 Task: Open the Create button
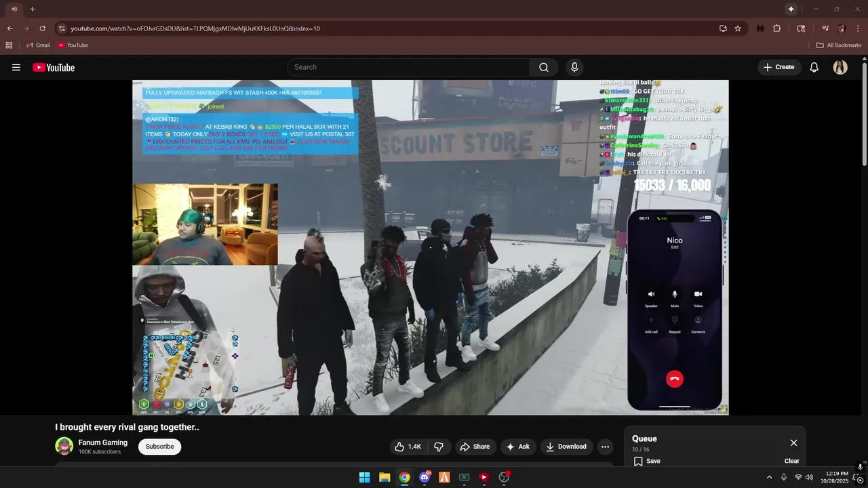point(778,67)
